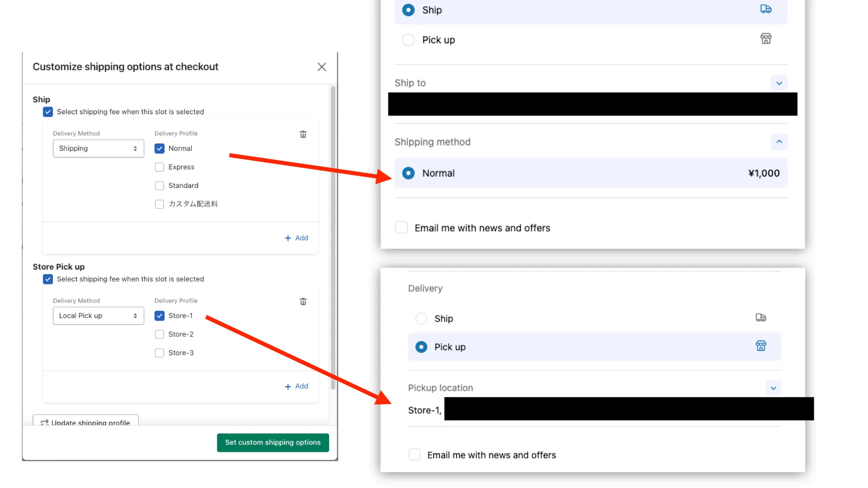Click the refresh icon on Update shipping profile

click(x=44, y=422)
